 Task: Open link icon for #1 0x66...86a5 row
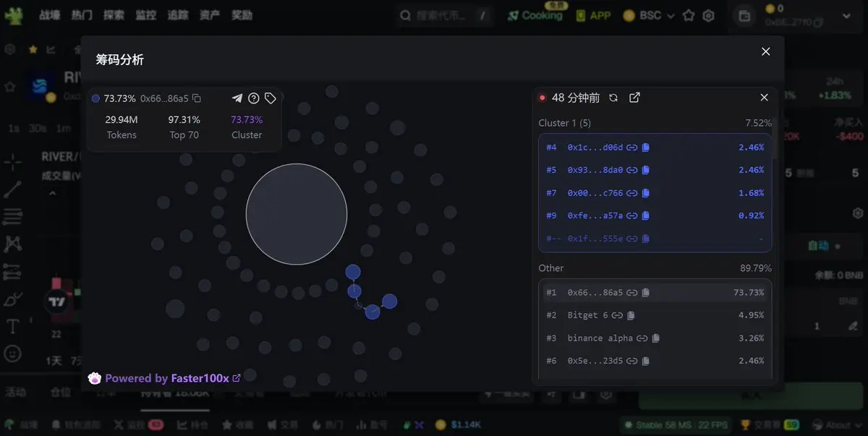[632, 293]
